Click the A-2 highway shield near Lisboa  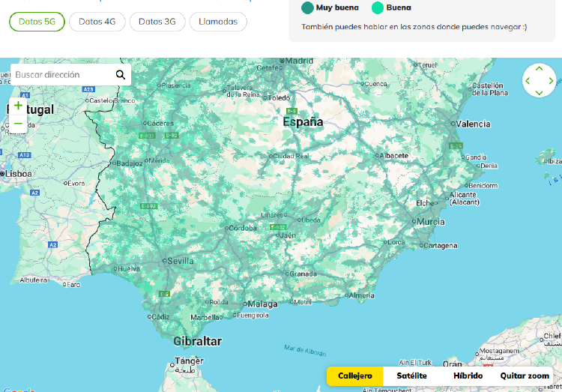[53, 244]
